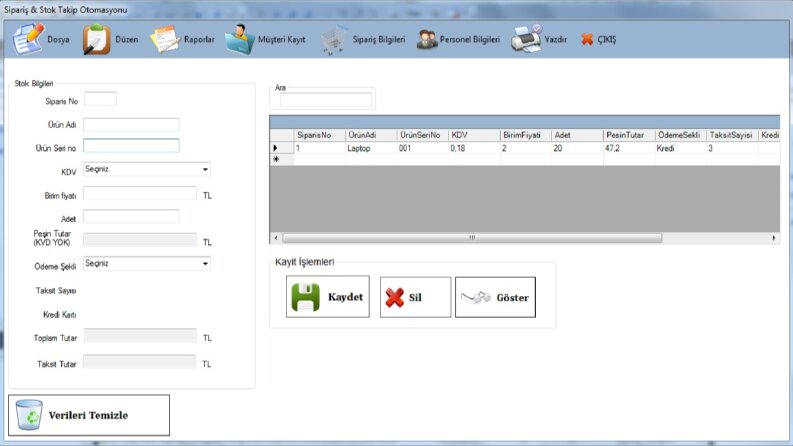
Task: Select the row header arrow of row 1
Action: [282, 148]
